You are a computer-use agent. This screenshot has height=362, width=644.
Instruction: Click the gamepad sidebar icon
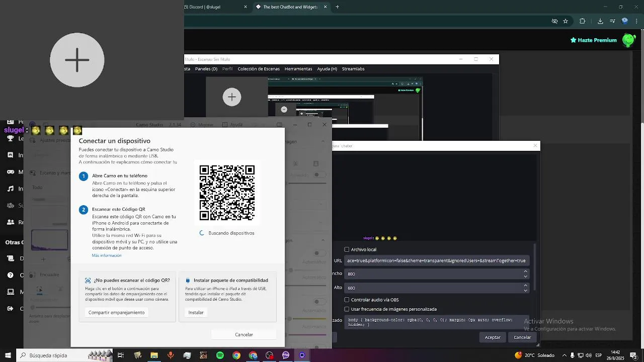pyautogui.click(x=10, y=172)
